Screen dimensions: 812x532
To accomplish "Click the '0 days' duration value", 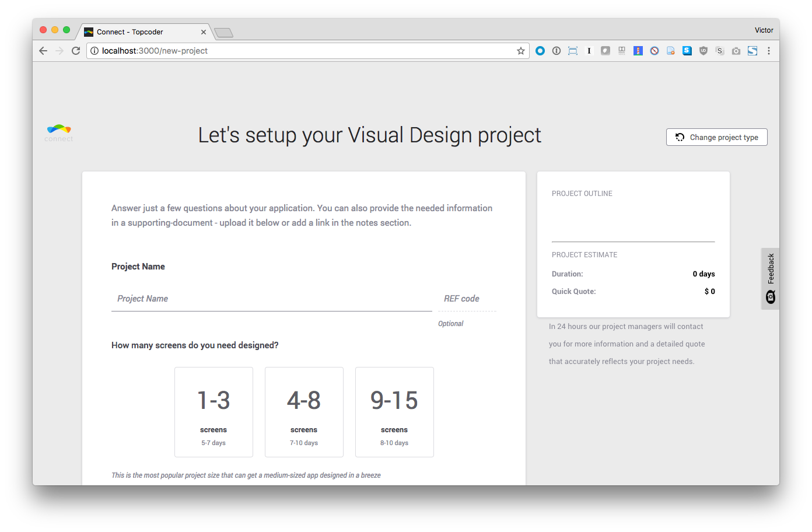I will tap(704, 274).
